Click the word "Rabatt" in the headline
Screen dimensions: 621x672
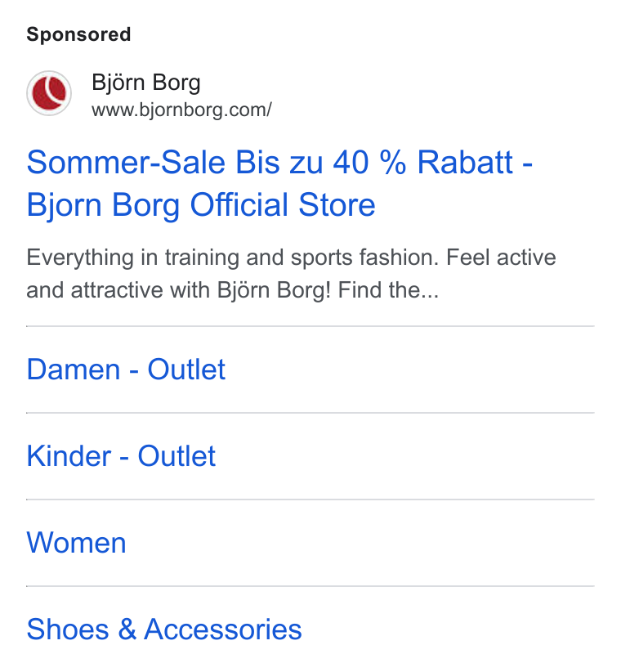coord(465,163)
